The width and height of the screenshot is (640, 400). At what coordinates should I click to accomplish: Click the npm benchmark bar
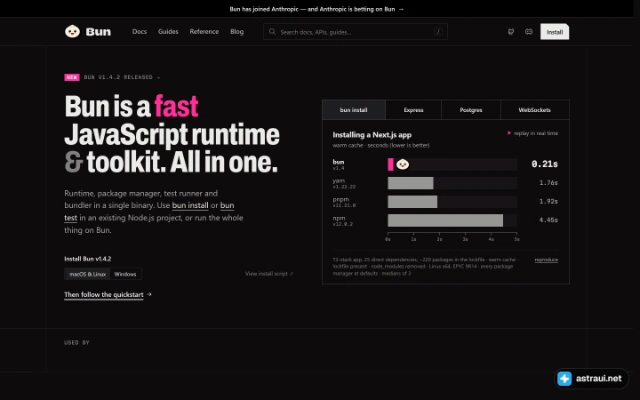click(x=445, y=220)
